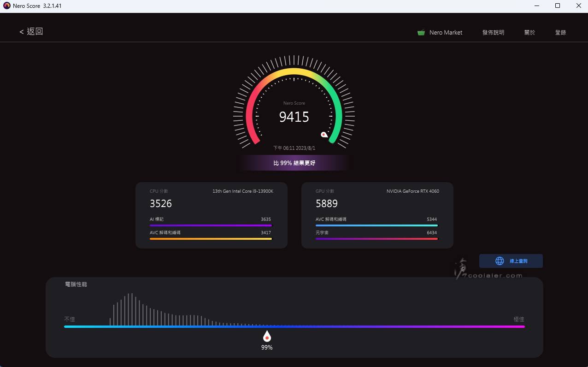Click the 99% droplet marker on performance bar

point(267,336)
